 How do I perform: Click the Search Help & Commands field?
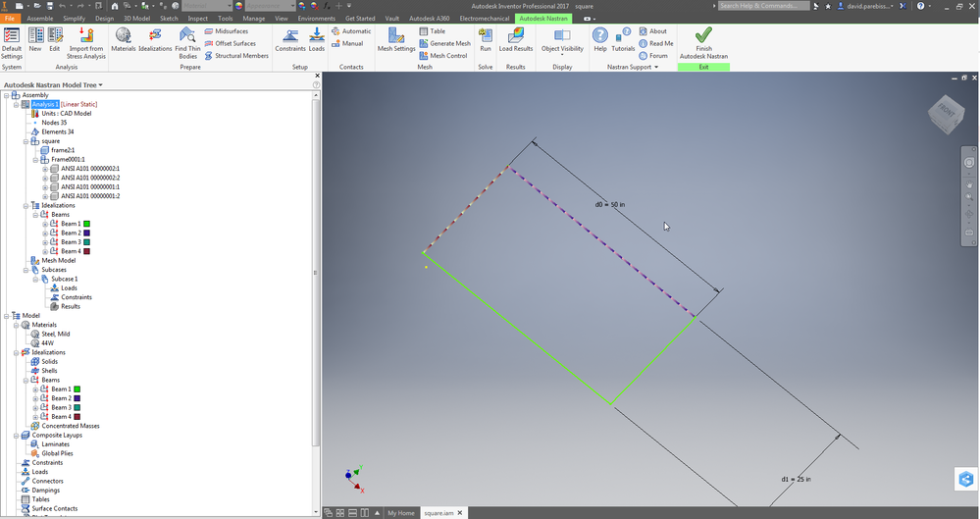coord(763,6)
